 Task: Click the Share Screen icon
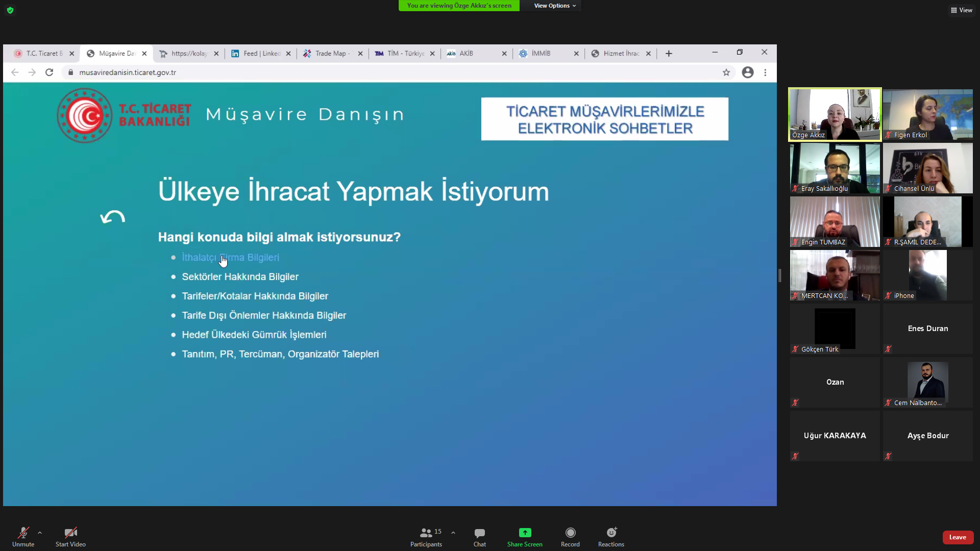coord(525,533)
